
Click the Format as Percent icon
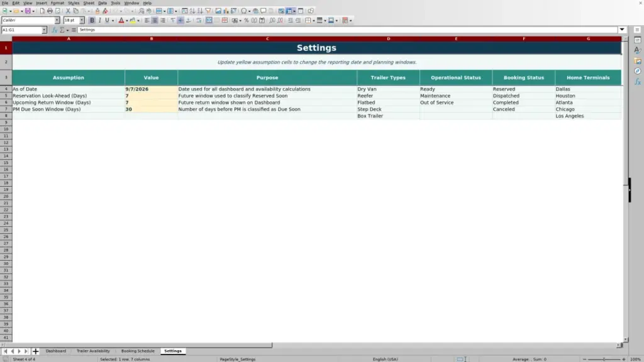(246, 20)
